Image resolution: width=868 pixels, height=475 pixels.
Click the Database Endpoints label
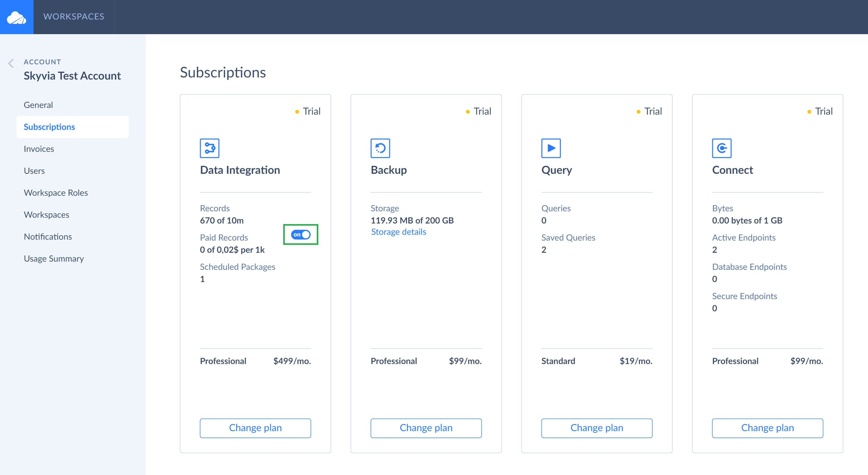pyautogui.click(x=749, y=267)
